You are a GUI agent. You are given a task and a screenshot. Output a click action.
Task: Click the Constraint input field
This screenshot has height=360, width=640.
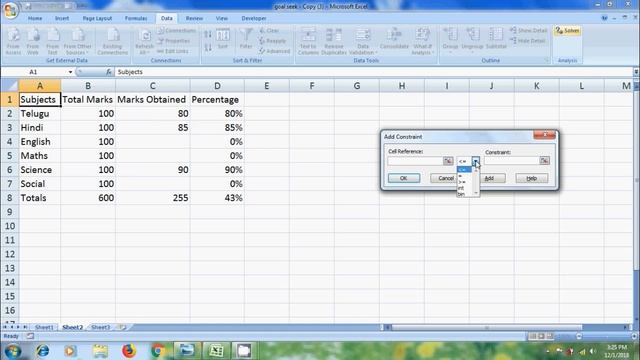coord(511,160)
